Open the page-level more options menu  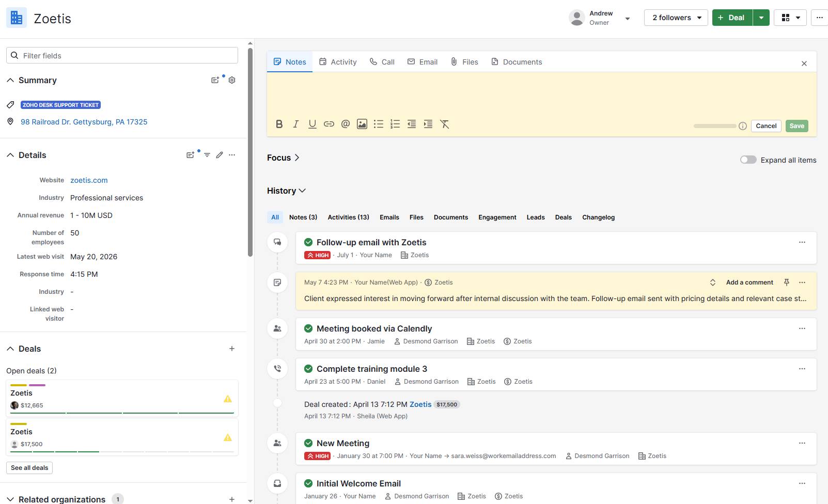(820, 18)
